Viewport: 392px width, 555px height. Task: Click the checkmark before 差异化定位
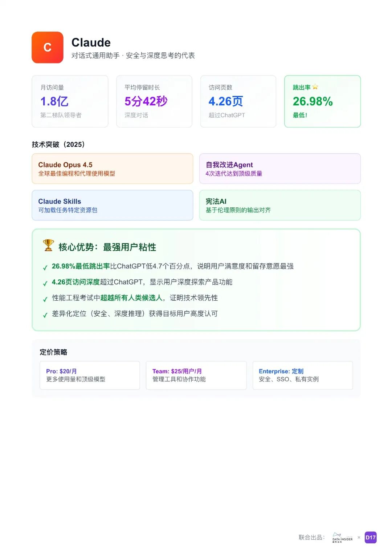click(45, 315)
